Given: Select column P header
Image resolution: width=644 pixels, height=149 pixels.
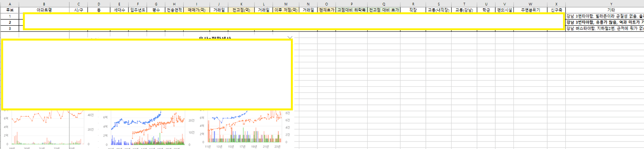Looking at the screenshot, I should coord(352,4).
